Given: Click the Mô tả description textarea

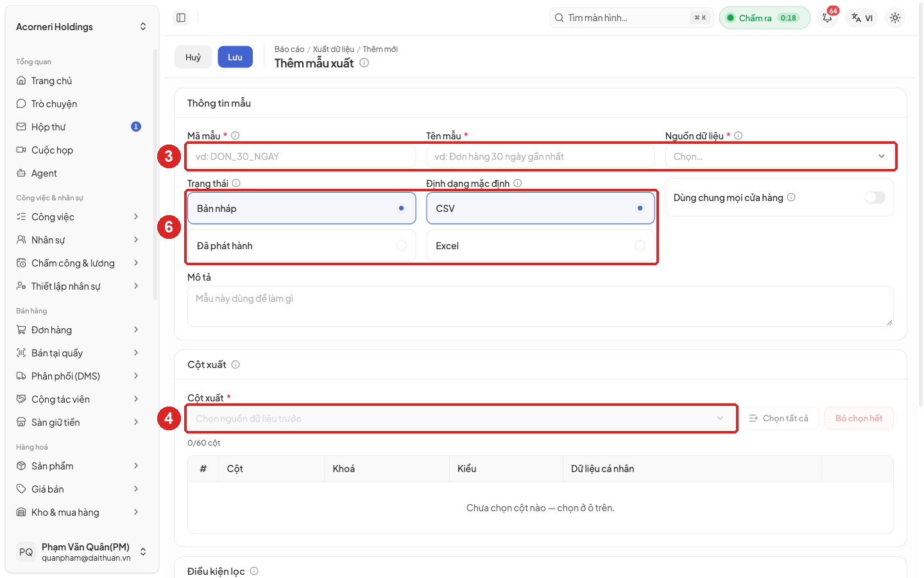Looking at the screenshot, I should click(x=540, y=306).
